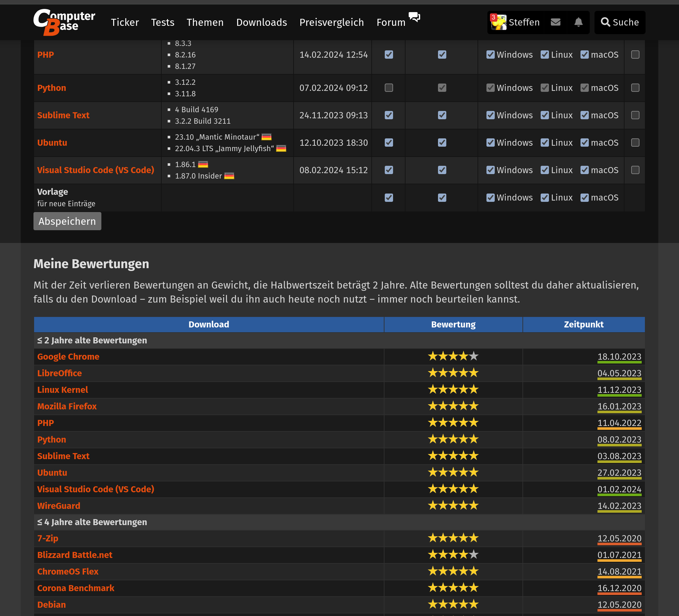Open the bell notifications icon
Viewport: 679px width, 616px height.
tap(578, 22)
